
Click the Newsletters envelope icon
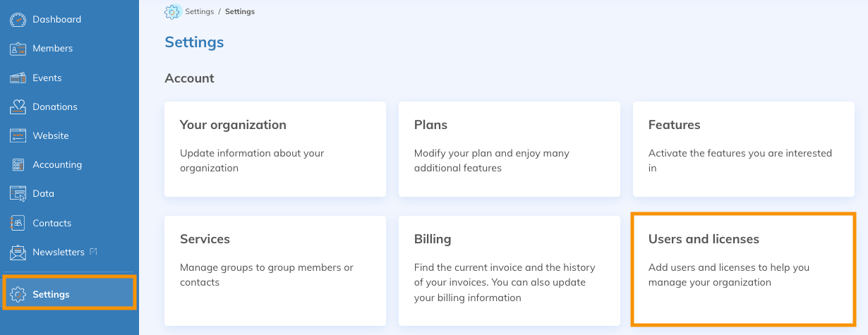[18, 252]
